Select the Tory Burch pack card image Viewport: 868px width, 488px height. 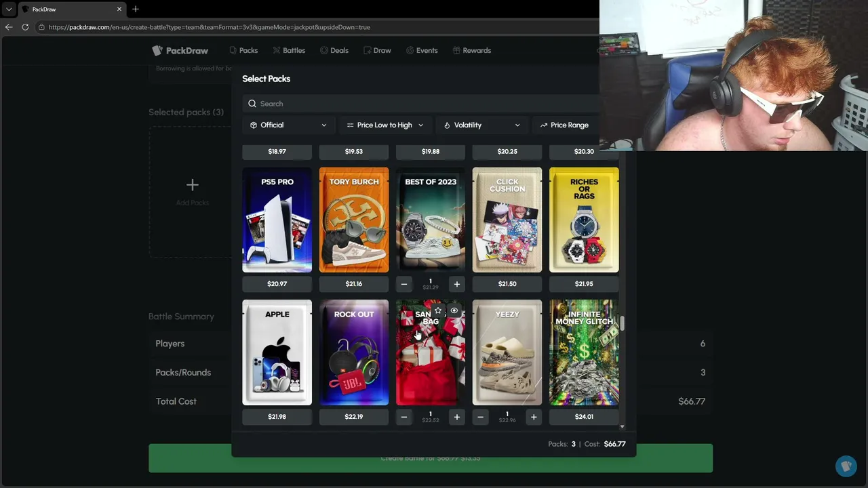point(353,220)
